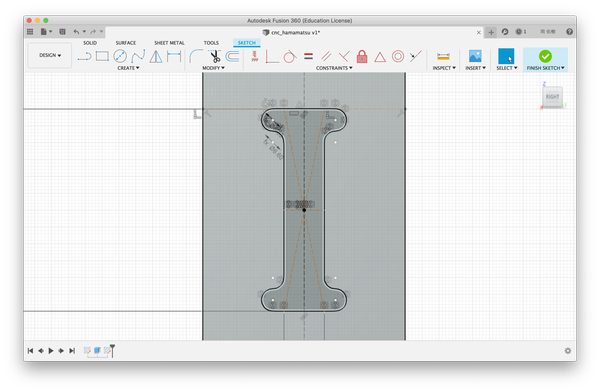The image size is (600, 392).
Task: Switch to the SKETCH tab
Action: coord(246,43)
